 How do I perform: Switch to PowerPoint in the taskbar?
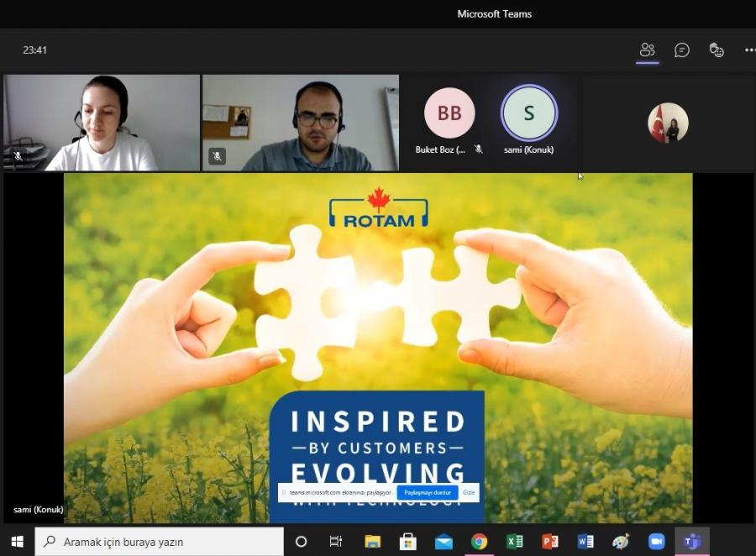(x=550, y=542)
